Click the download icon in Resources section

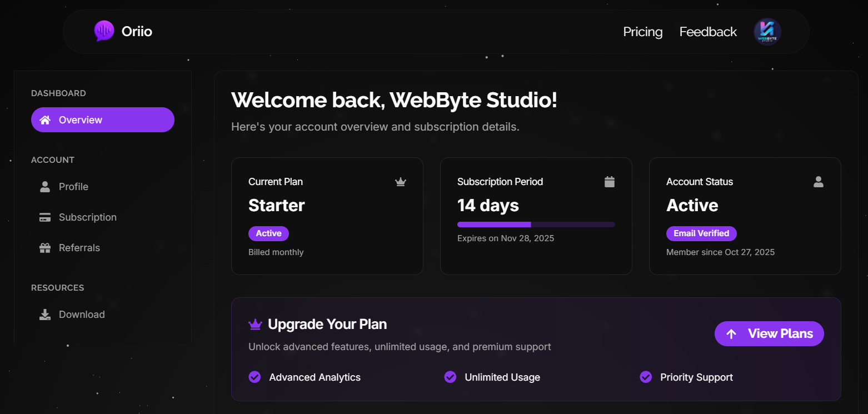click(x=45, y=315)
